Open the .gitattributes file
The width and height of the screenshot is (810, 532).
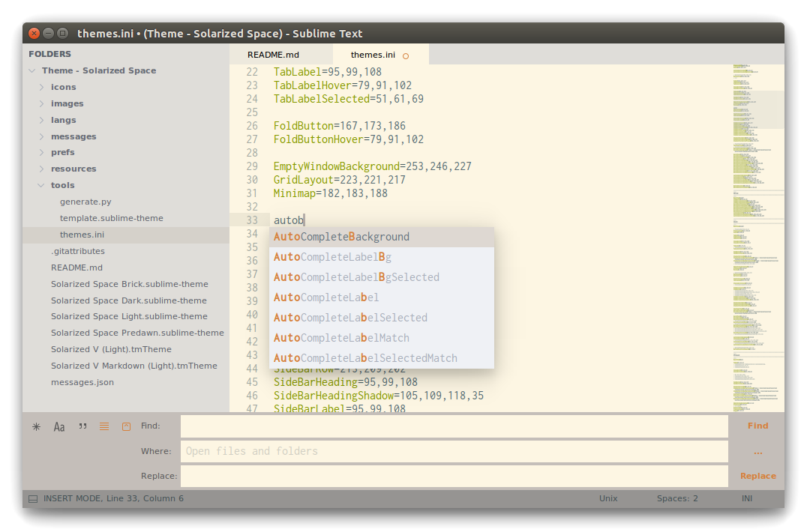(77, 251)
